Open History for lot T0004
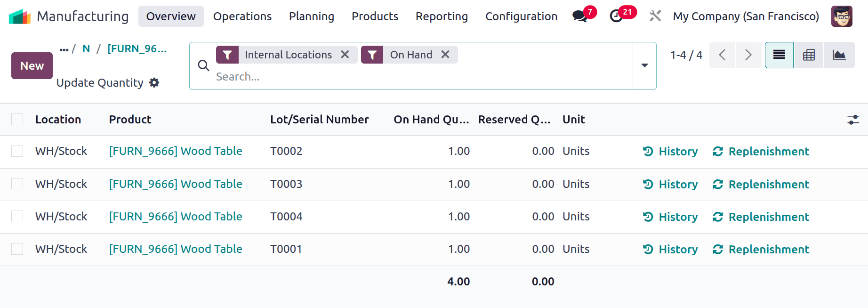868x308 pixels. tap(670, 217)
